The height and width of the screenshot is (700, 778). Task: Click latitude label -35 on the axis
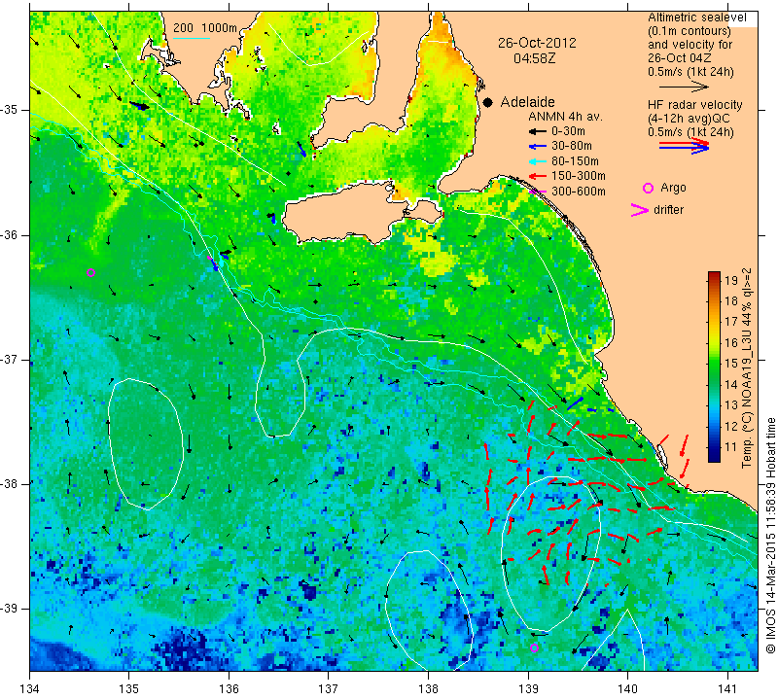click(9, 110)
